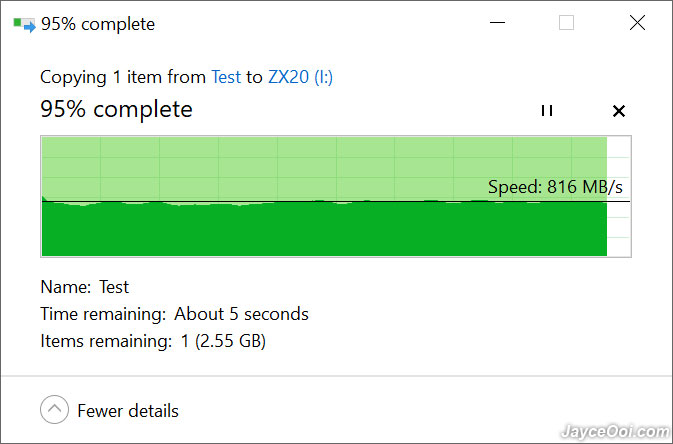673x444 pixels.
Task: Click the light green upper graph area
Action: point(324,168)
